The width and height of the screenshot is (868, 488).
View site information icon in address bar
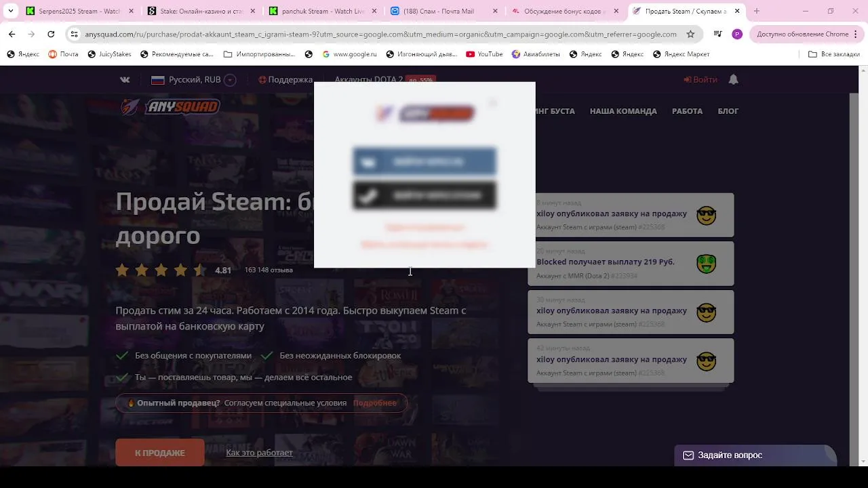(73, 34)
